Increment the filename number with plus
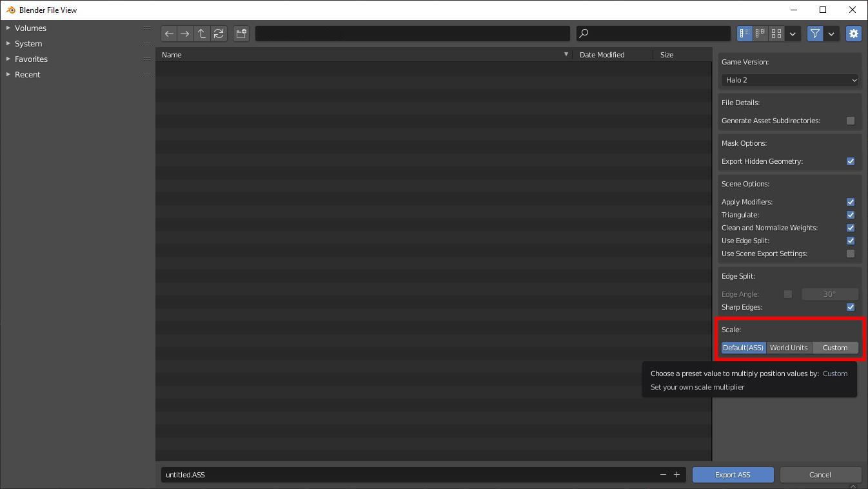This screenshot has width=868, height=489. 676,475
